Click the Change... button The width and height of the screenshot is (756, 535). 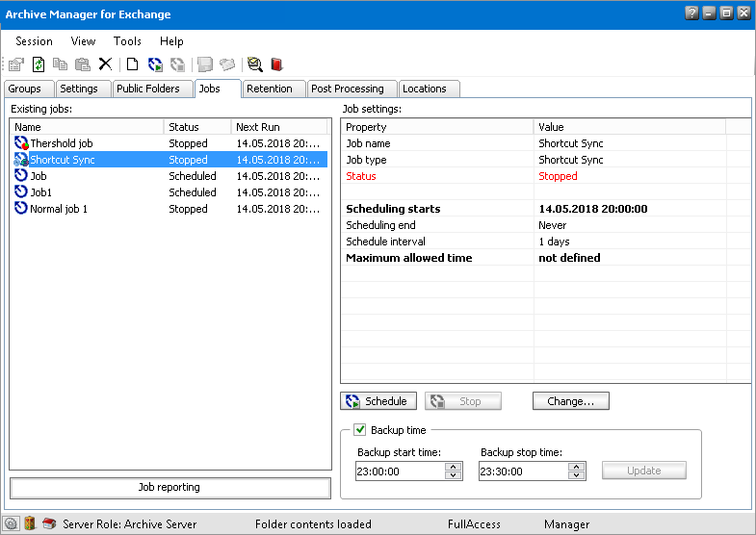click(x=570, y=401)
